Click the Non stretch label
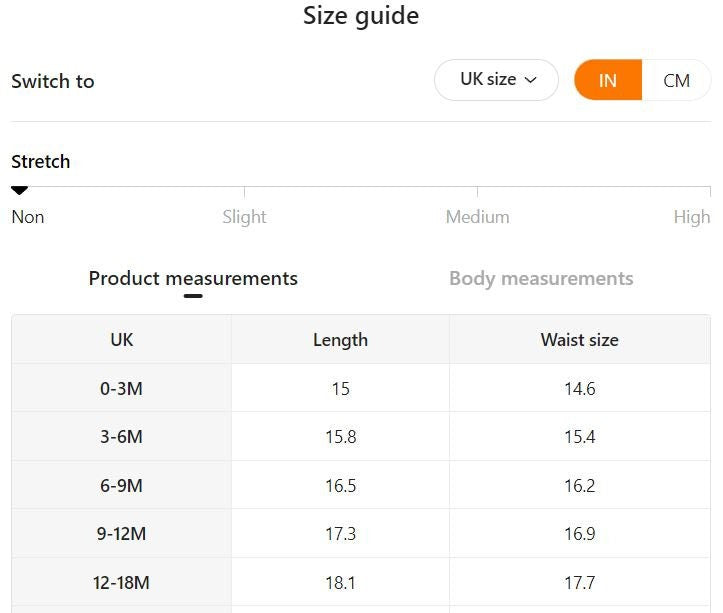The width and height of the screenshot is (723, 613). click(28, 217)
